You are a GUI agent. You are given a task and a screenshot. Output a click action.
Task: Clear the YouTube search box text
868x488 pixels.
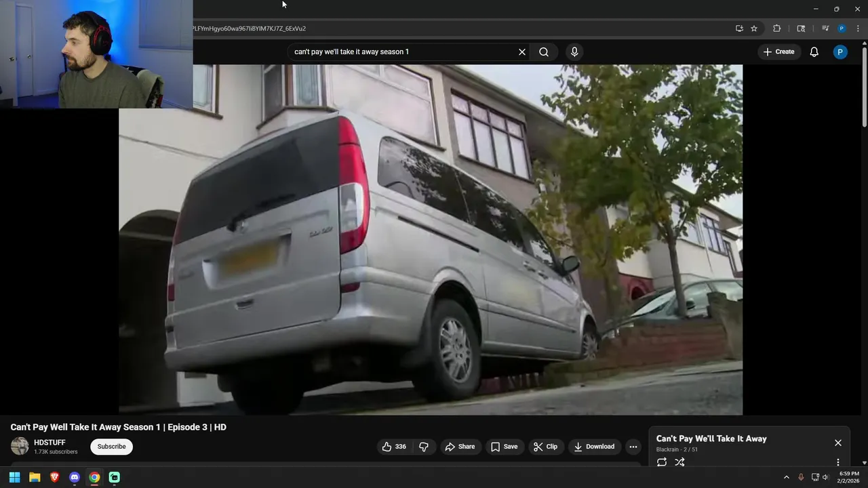[x=522, y=52]
